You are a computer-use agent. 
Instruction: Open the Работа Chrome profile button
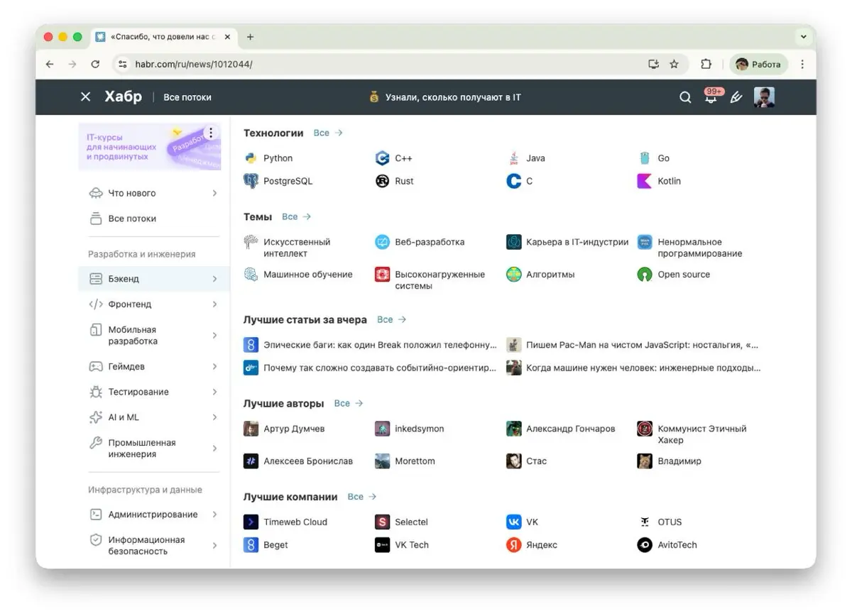(x=758, y=64)
